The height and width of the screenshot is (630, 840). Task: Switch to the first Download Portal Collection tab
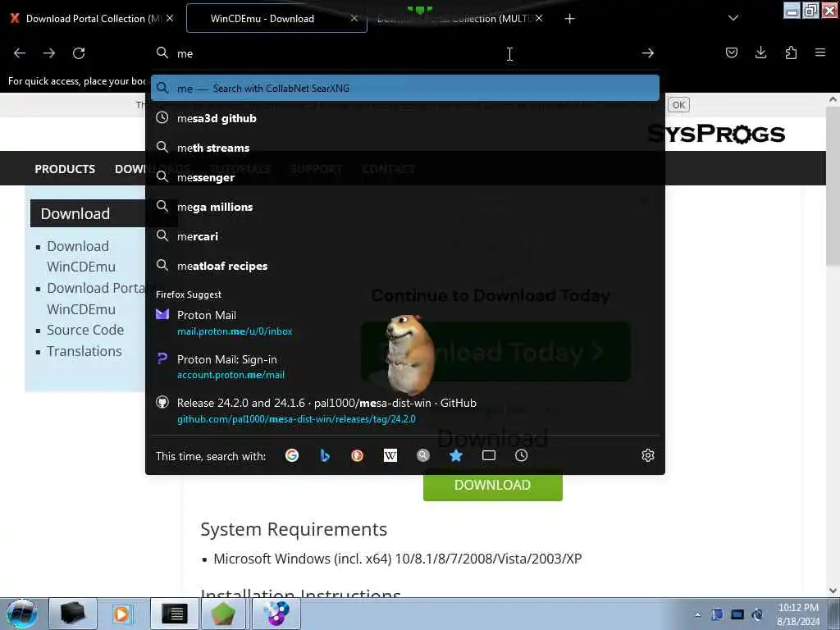tap(94, 19)
